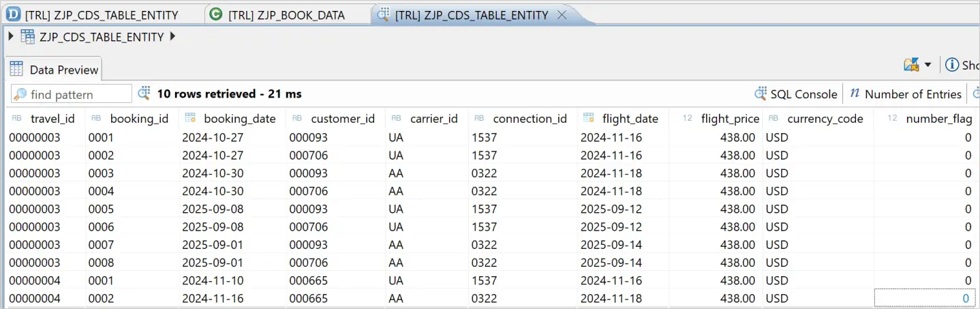Screen dimensions: 980x309
Task: Click booking_date cell 2024-11-10
Action: point(232,280)
